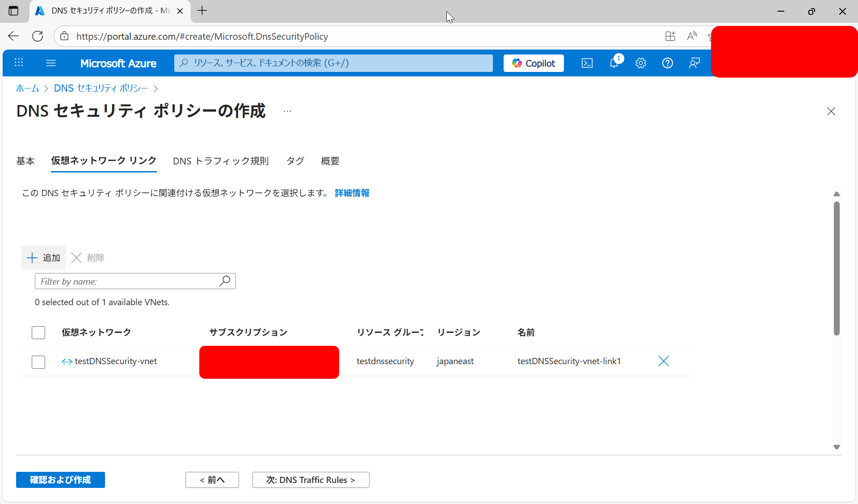Switch to 基本 tab
Viewport: 858px width, 504px height.
(x=25, y=161)
